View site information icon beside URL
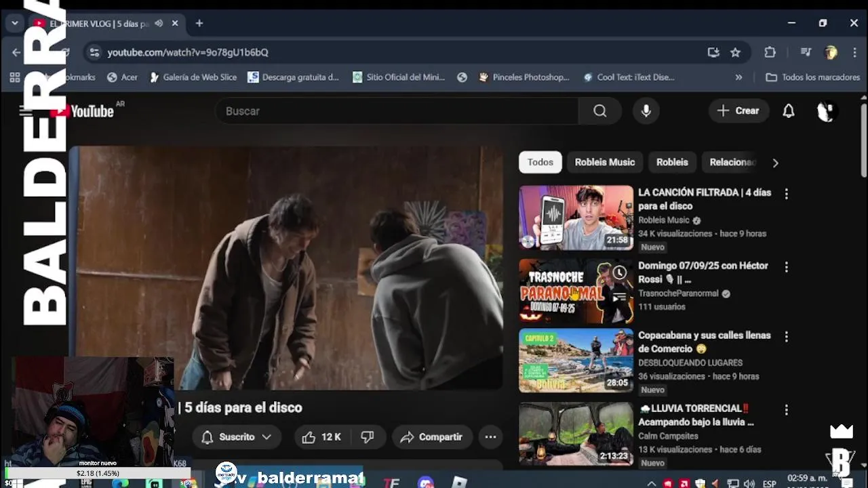The height and width of the screenshot is (488, 868). point(94,52)
